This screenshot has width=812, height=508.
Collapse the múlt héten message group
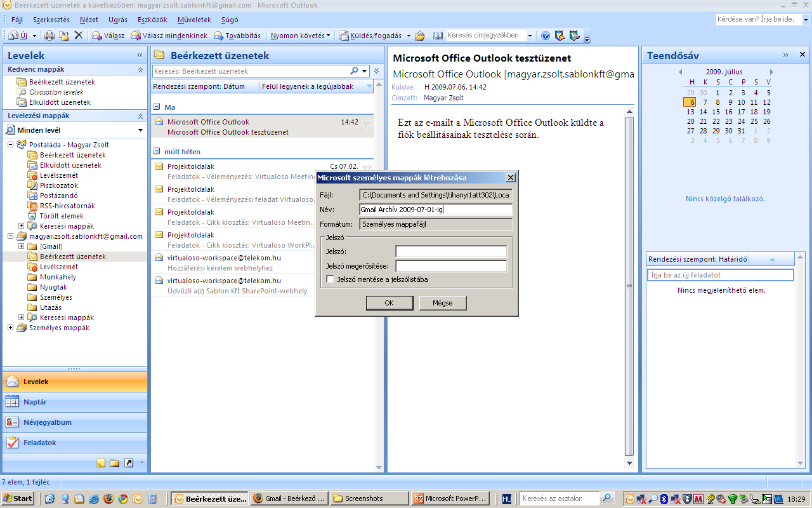coord(157,152)
